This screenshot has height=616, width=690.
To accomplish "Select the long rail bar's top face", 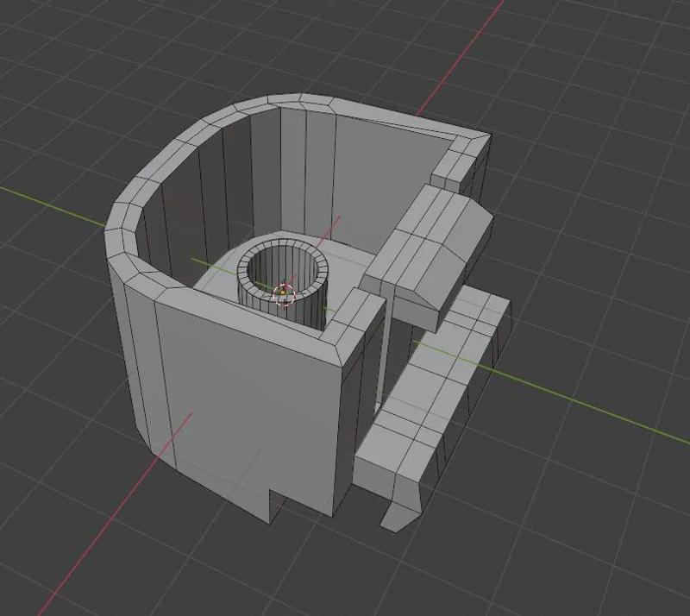I will 434,382.
